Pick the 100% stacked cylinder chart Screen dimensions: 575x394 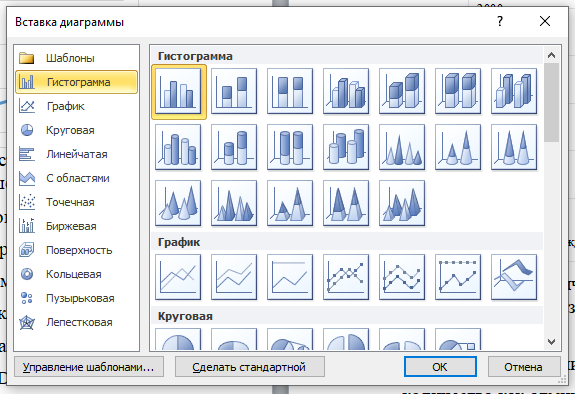(x=290, y=147)
